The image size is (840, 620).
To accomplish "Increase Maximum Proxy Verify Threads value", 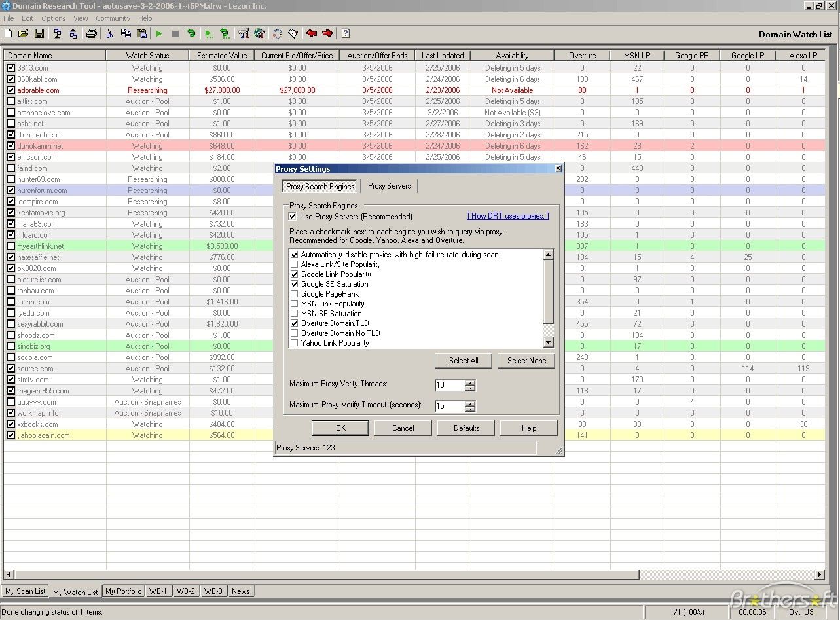I will click(x=469, y=382).
